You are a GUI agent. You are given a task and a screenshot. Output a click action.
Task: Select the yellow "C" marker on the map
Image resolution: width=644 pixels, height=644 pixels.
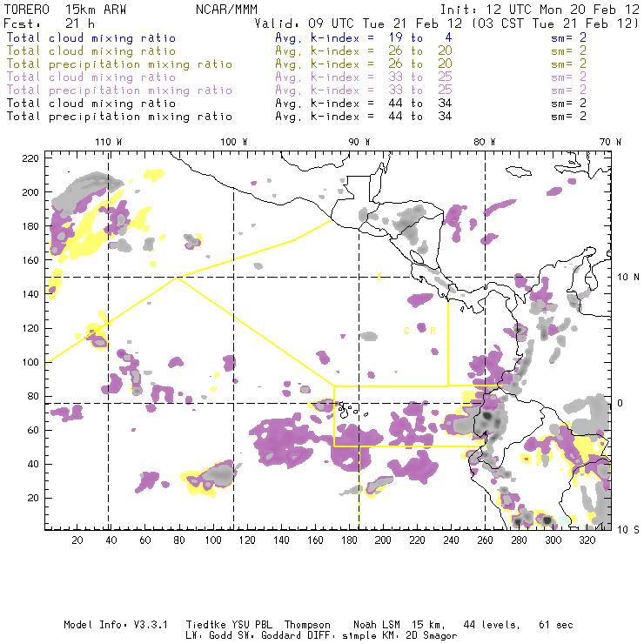click(x=406, y=331)
